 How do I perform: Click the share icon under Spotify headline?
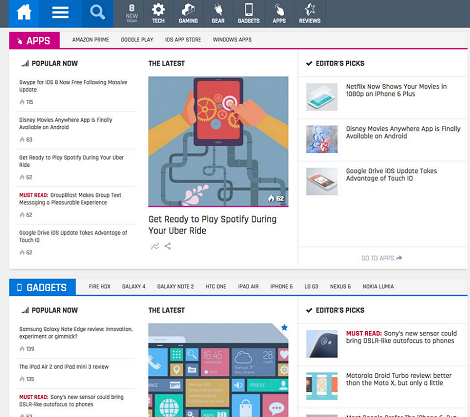(x=168, y=246)
